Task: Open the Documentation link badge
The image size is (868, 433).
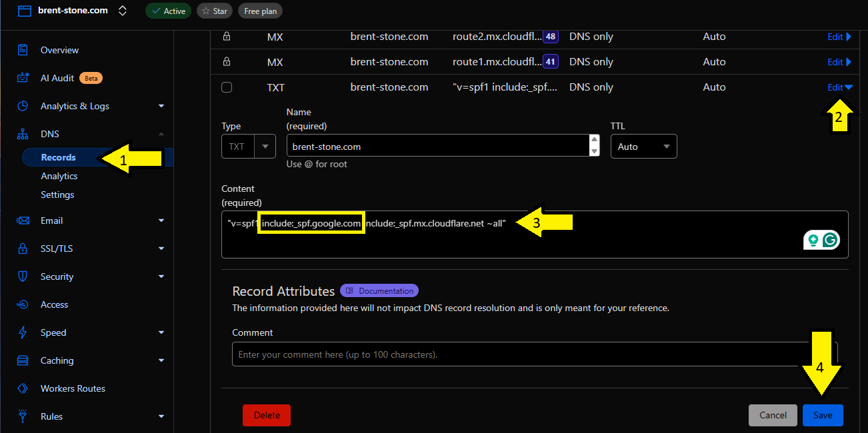Action: tap(379, 291)
